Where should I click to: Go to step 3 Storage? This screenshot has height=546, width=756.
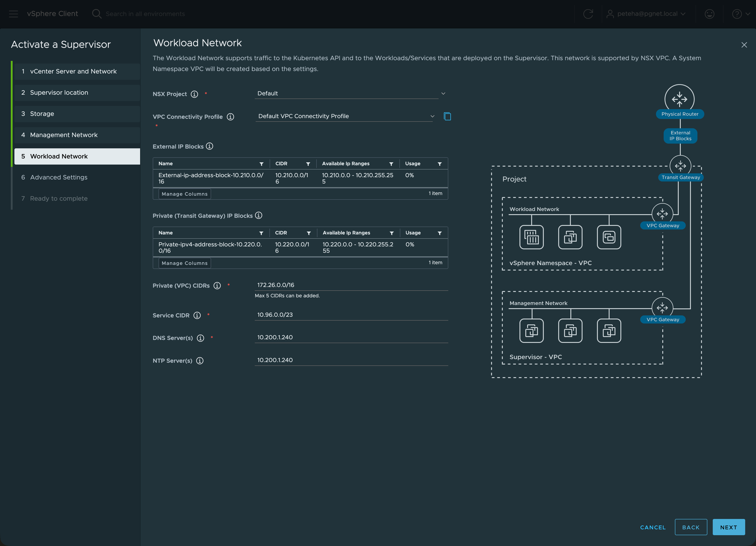(x=77, y=114)
